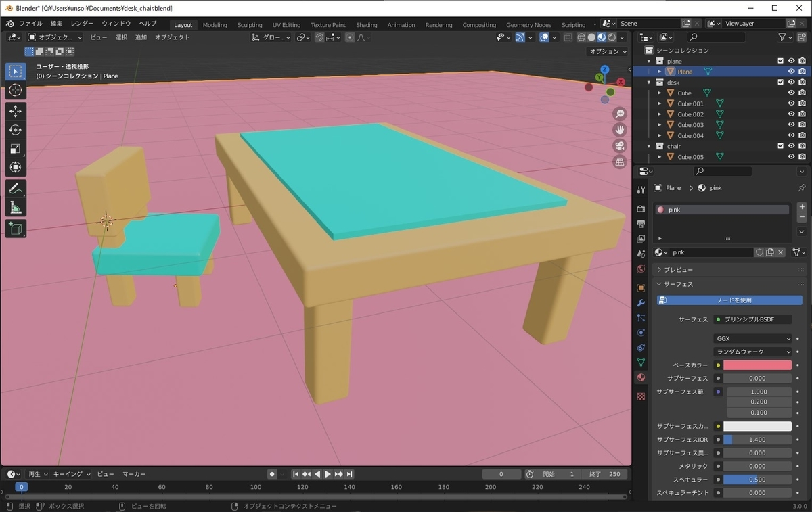Choose the Measure ruler tool

(16, 208)
